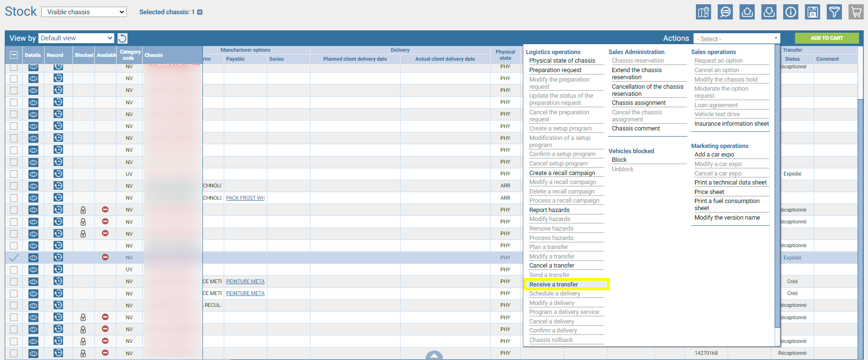
Task: Choose Insurance information sheet
Action: coord(731,124)
